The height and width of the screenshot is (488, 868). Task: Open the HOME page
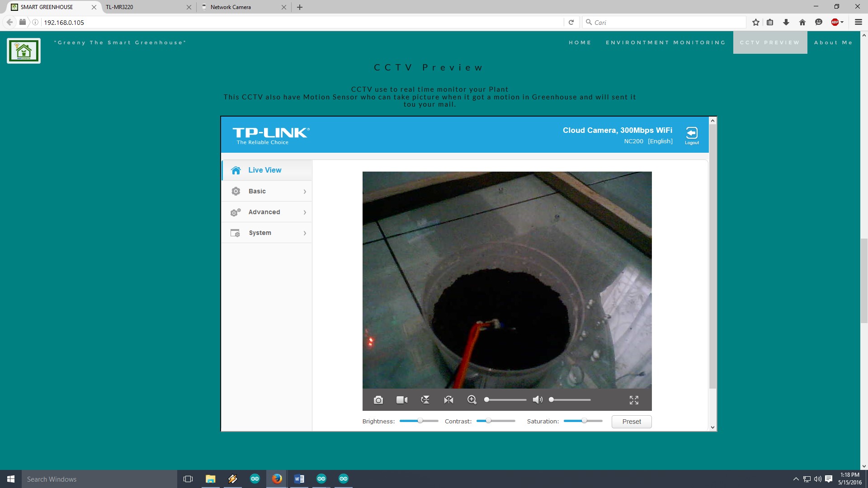coord(580,42)
